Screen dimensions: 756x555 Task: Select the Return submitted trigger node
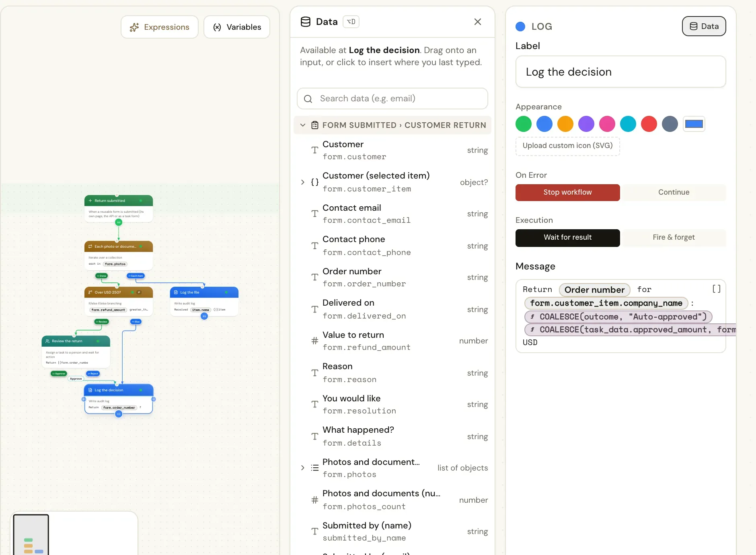[119, 208]
